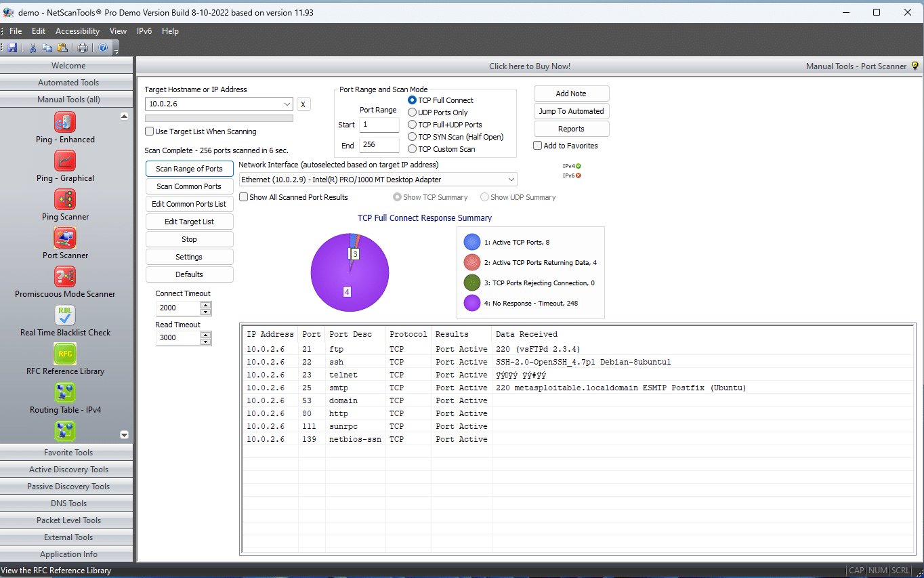
Task: Click the Cut scissors toolbar icon
Action: click(x=32, y=48)
